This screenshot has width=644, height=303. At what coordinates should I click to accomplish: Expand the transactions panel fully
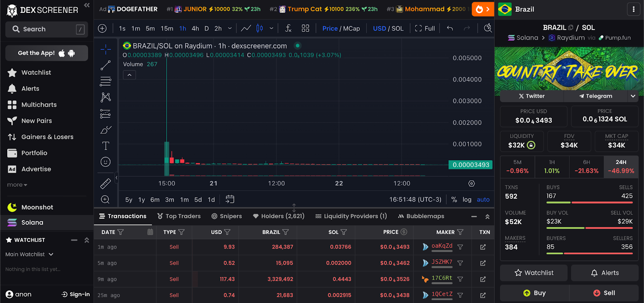tap(487, 216)
